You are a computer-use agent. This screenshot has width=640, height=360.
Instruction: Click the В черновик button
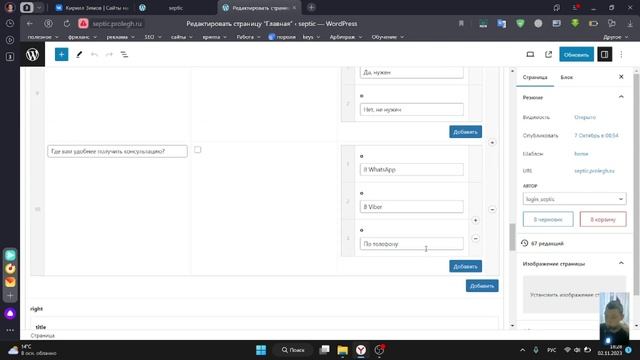[548, 219]
